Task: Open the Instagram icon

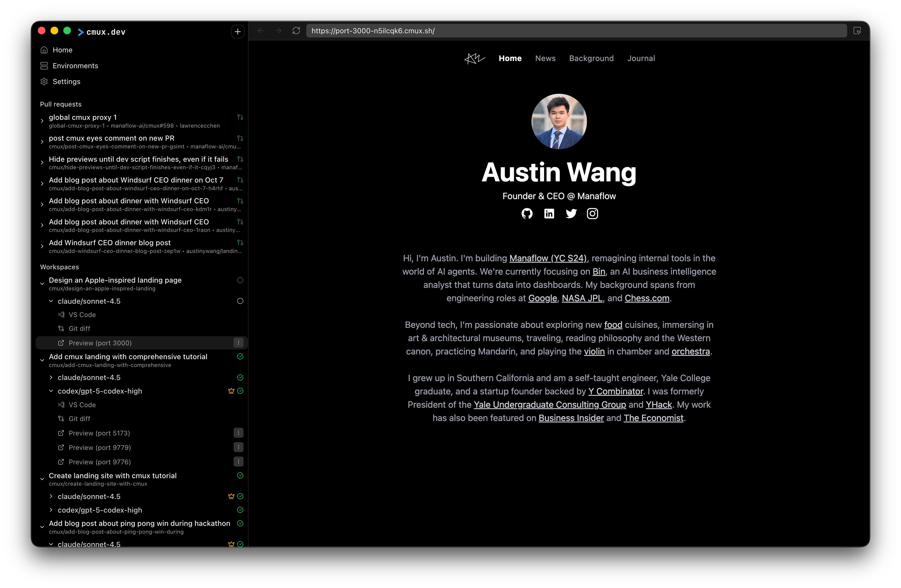Action: [593, 214]
